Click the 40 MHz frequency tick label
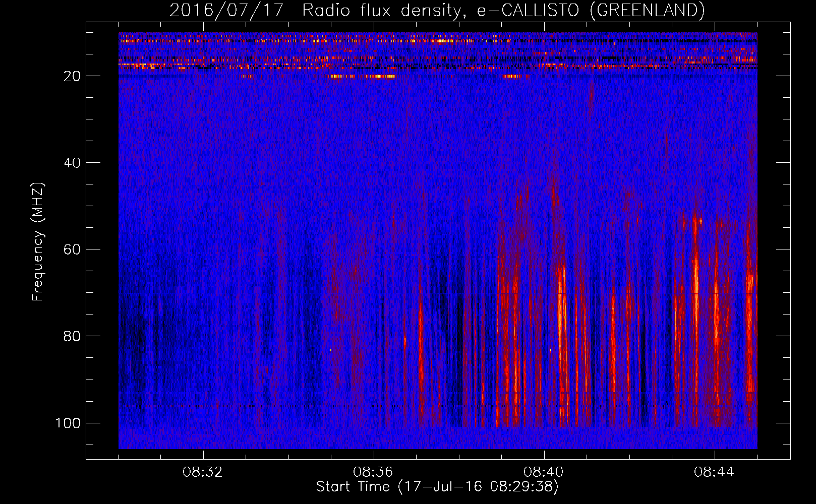The width and height of the screenshot is (816, 504). [x=73, y=163]
